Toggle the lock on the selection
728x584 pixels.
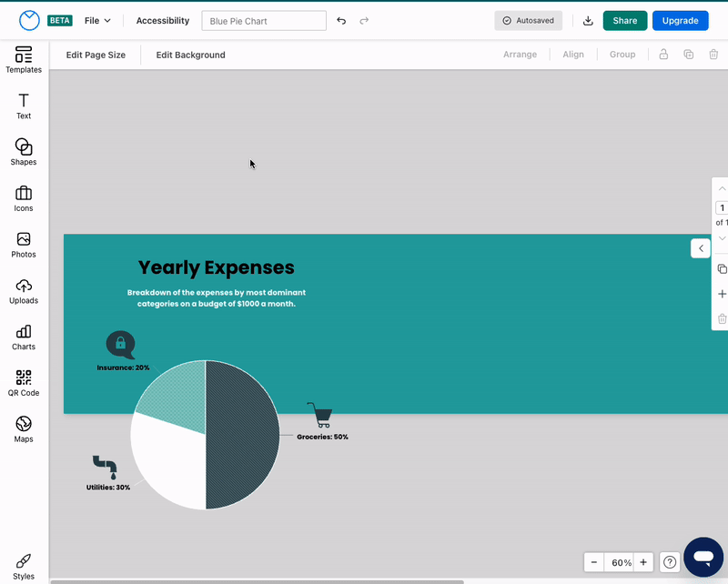coord(662,54)
